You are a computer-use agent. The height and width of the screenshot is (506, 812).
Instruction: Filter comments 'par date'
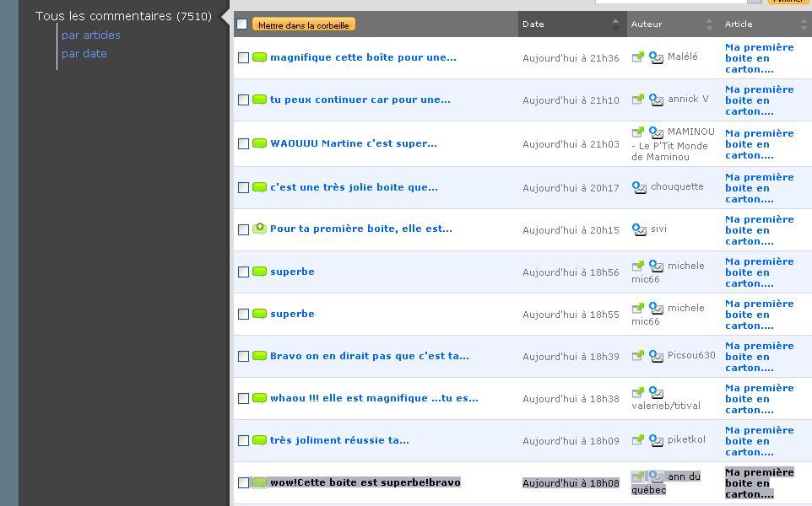pyautogui.click(x=84, y=53)
